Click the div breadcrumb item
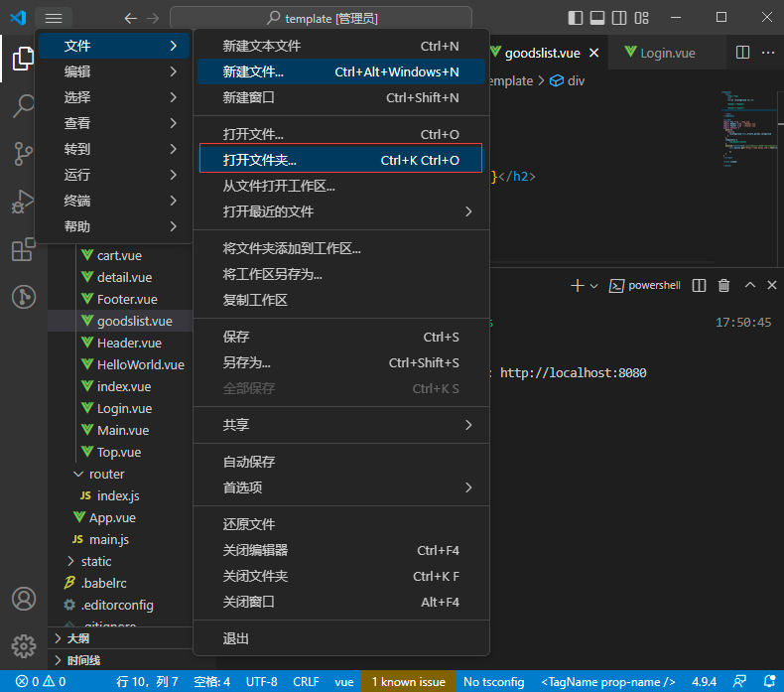This screenshot has width=784, height=692. 568,81
